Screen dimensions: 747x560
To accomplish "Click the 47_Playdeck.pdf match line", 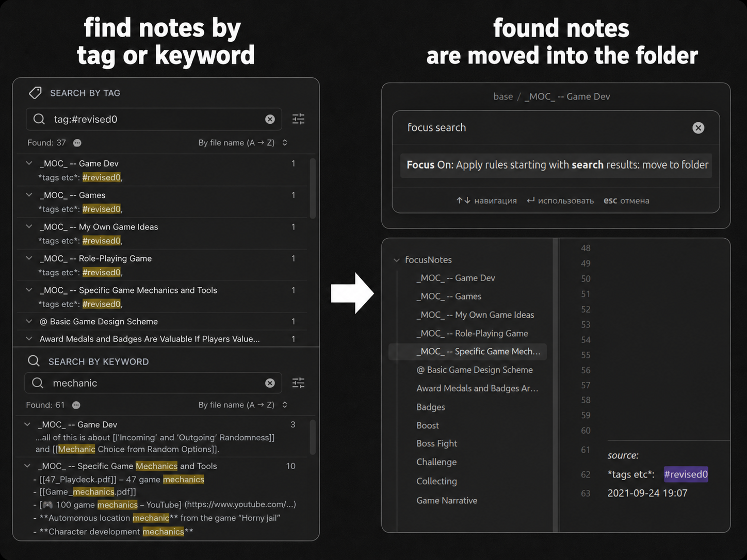I will coord(119,480).
